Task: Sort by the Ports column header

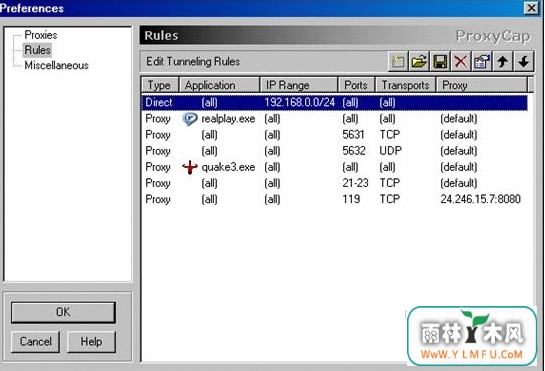Action: [x=357, y=85]
